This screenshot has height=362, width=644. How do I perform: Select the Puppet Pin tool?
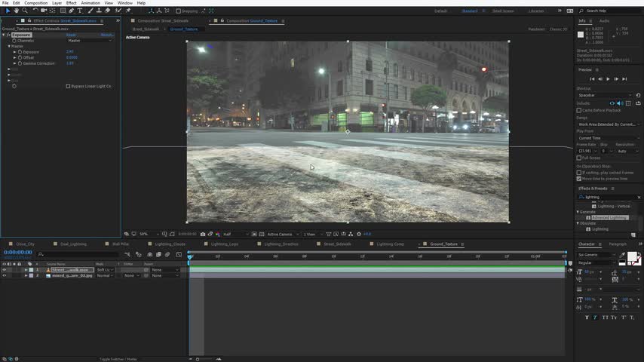(x=127, y=11)
